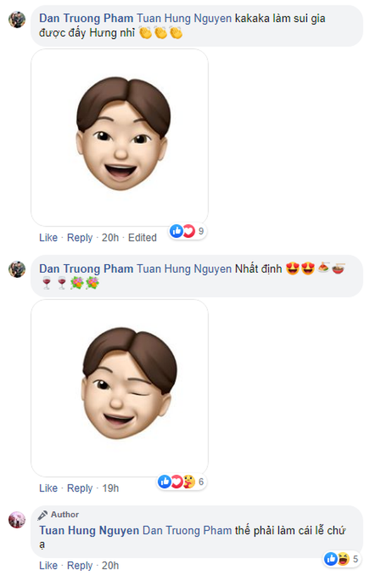392x581 pixels.
Task: Click Tuan Hung Nguyen's profile avatar
Action: (x=17, y=520)
